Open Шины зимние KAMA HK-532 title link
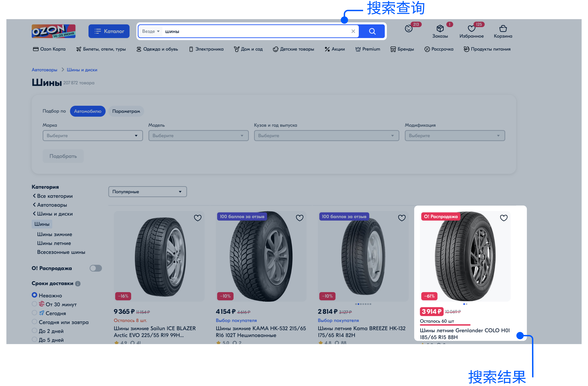The width and height of the screenshot is (588, 386). [x=261, y=332]
